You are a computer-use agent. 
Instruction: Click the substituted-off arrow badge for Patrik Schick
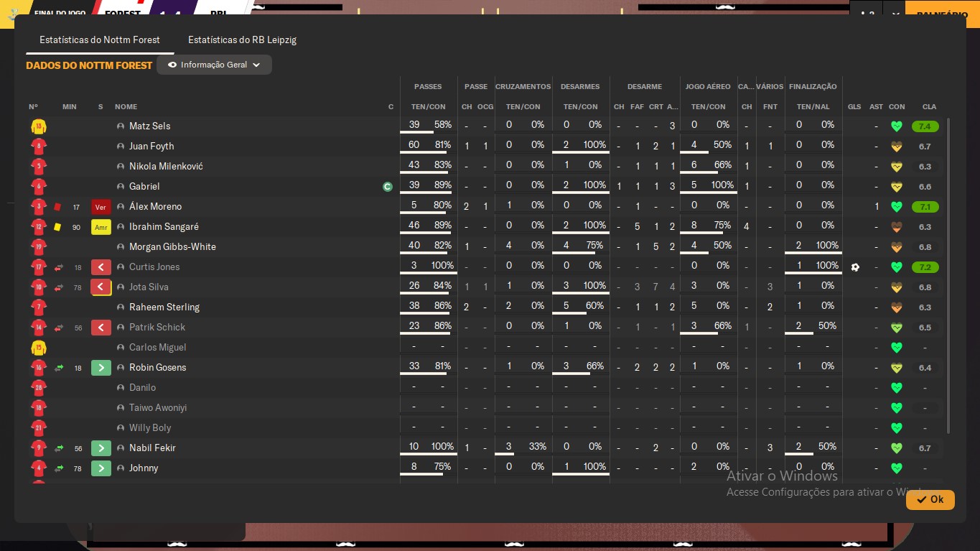point(101,328)
